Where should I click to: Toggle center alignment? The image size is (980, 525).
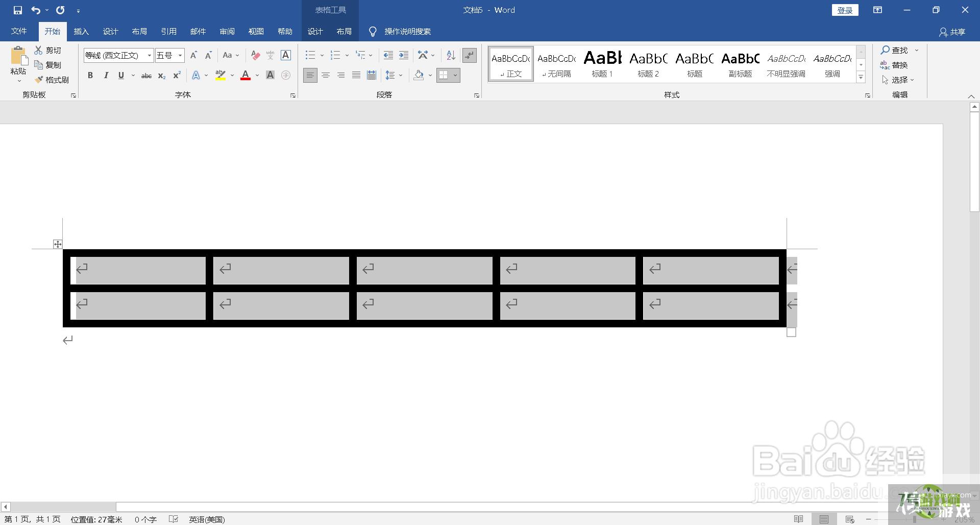pos(326,75)
